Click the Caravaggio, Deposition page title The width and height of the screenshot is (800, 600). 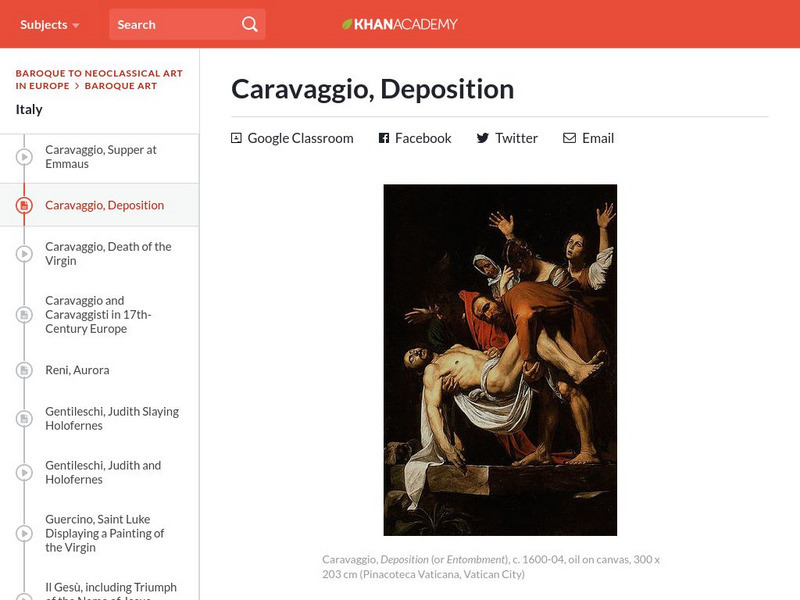click(372, 89)
